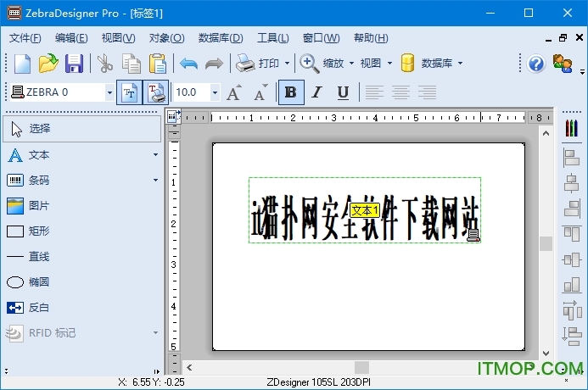Redo action with the gray arrow
The height and width of the screenshot is (390, 588).
click(214, 64)
